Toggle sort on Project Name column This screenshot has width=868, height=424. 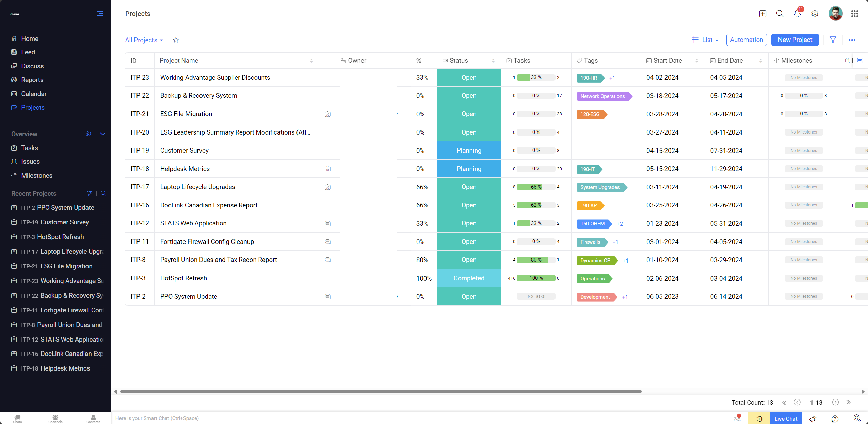(311, 61)
